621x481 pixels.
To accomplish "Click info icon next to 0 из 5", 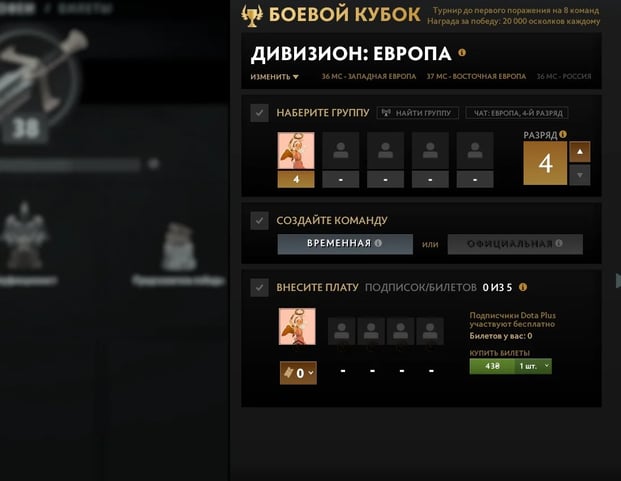I will pos(523,287).
